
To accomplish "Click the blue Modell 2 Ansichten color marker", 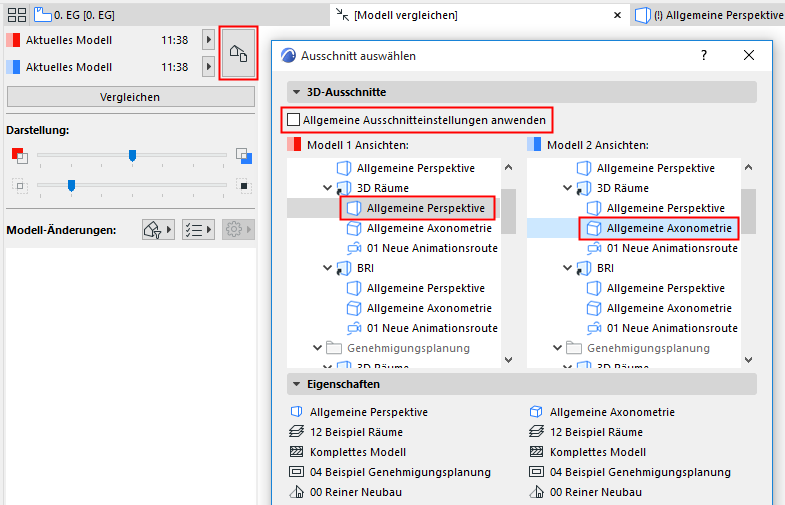I will [534, 145].
